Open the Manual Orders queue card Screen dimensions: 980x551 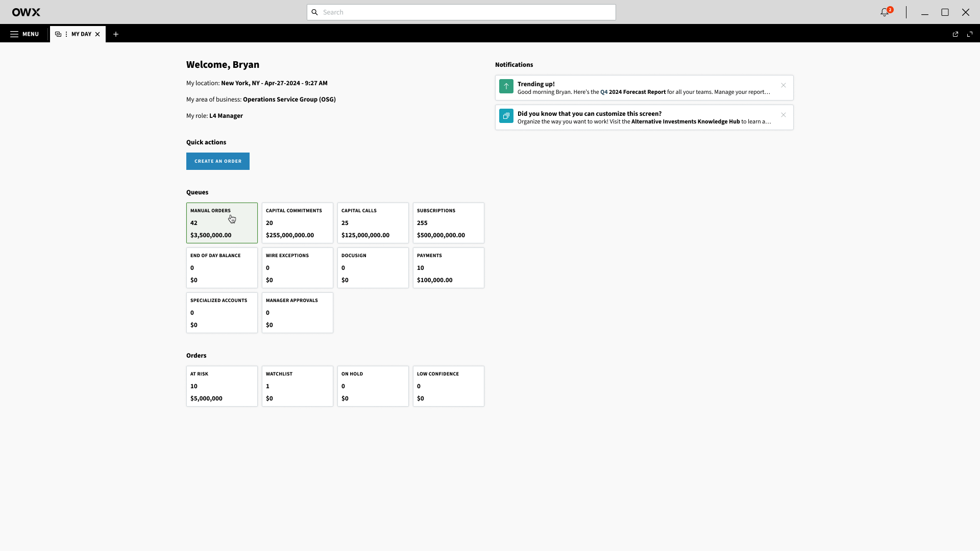click(x=222, y=223)
